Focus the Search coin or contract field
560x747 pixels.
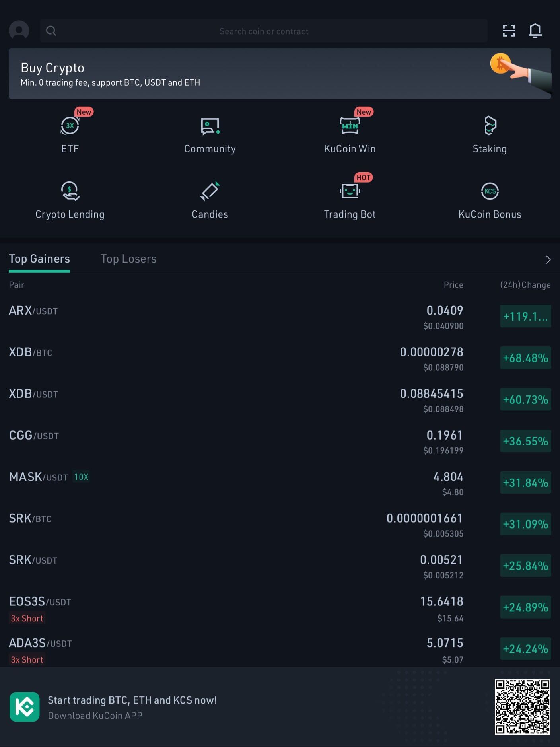264,31
